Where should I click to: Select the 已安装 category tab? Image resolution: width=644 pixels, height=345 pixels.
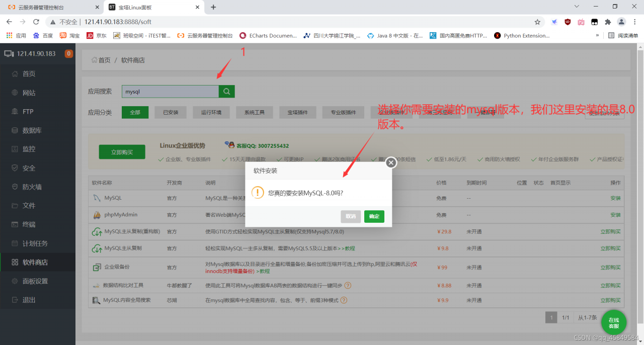[x=171, y=112]
